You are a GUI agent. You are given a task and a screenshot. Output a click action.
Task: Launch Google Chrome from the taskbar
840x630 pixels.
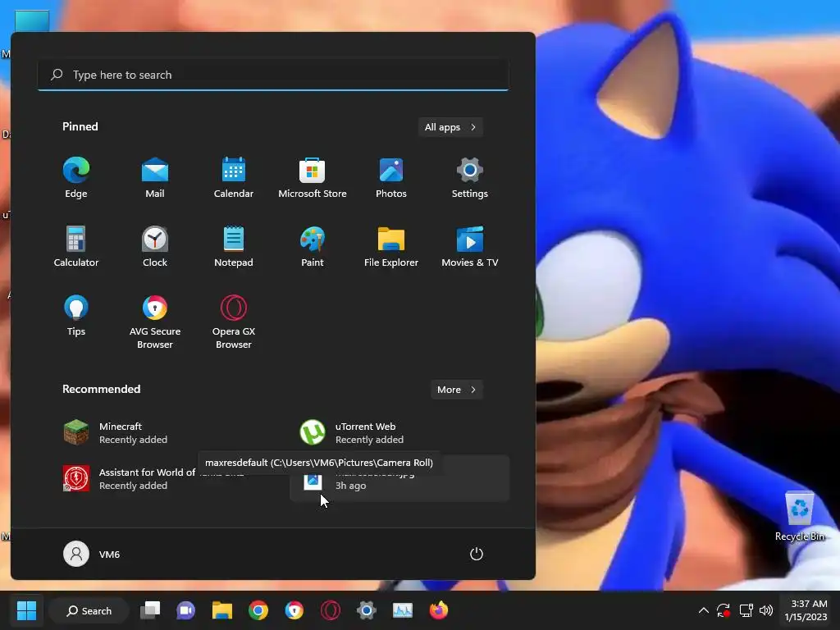point(258,610)
